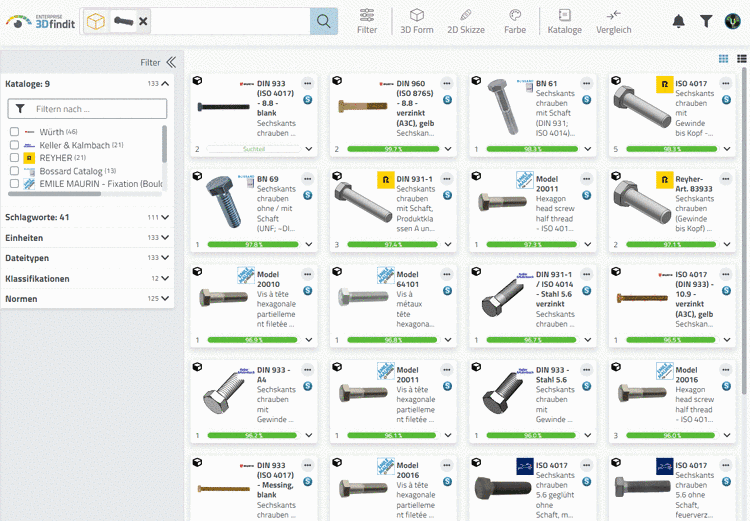
Task: Switch to grid tile view
Action: point(723,58)
